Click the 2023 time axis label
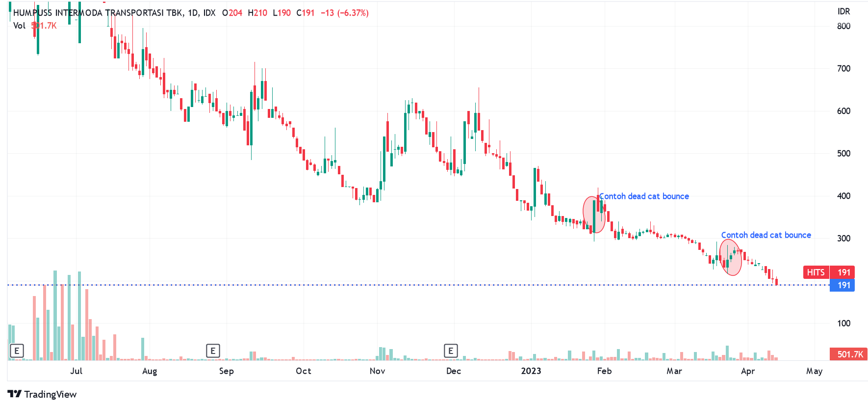 [531, 371]
